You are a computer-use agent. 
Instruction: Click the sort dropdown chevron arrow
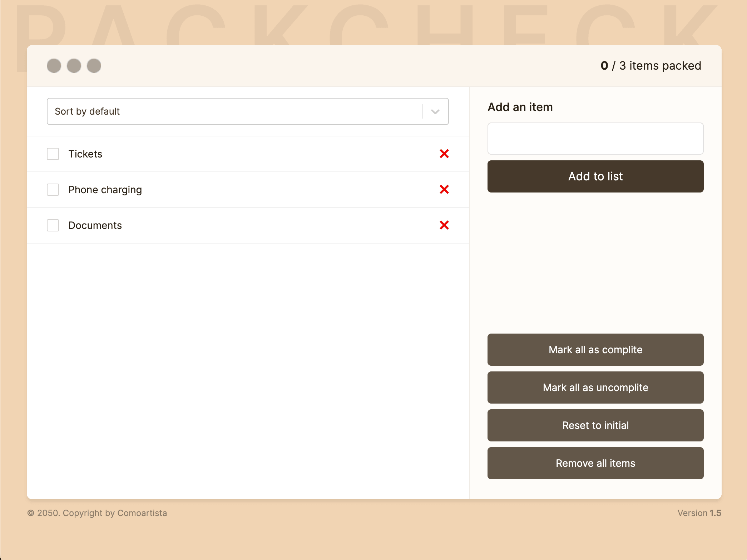pos(435,112)
